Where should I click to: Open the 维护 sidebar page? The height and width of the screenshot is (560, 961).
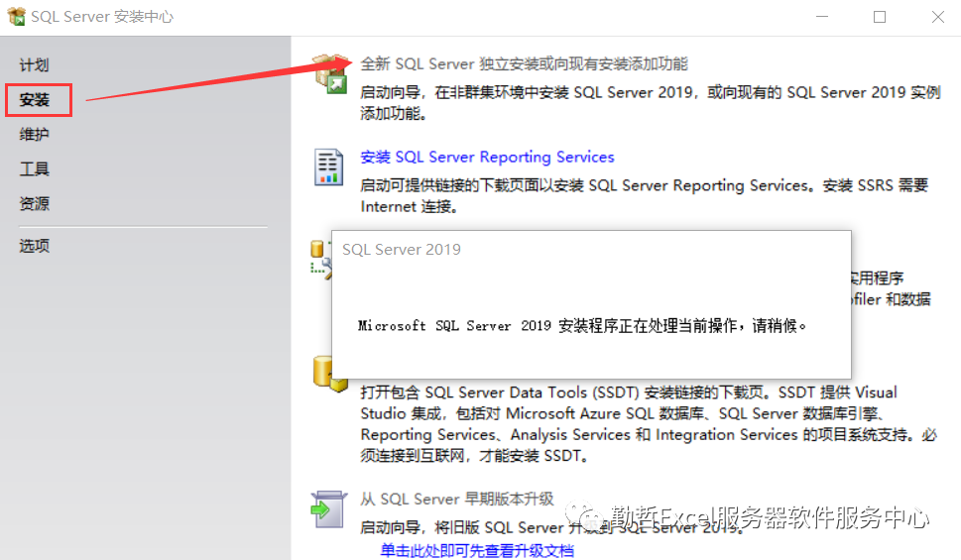point(34,134)
